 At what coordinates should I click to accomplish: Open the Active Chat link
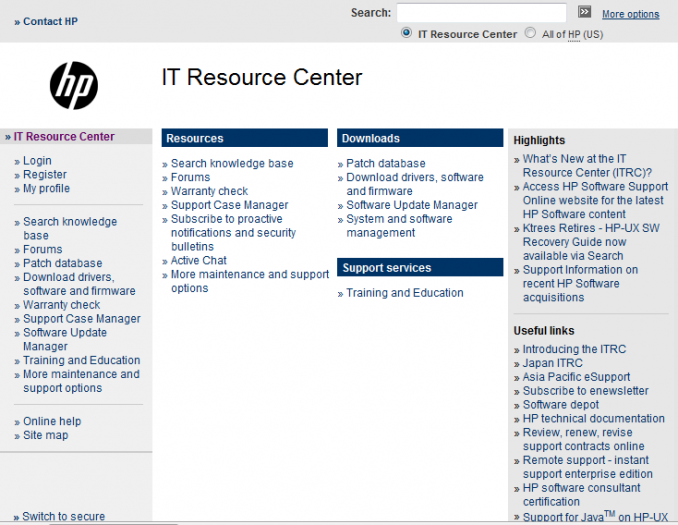click(198, 260)
